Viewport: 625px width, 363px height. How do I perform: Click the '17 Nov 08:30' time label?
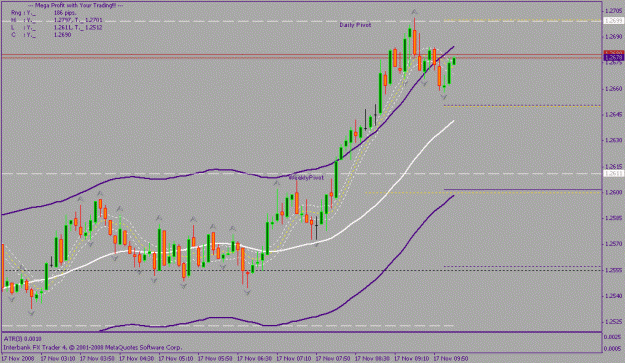(373, 358)
